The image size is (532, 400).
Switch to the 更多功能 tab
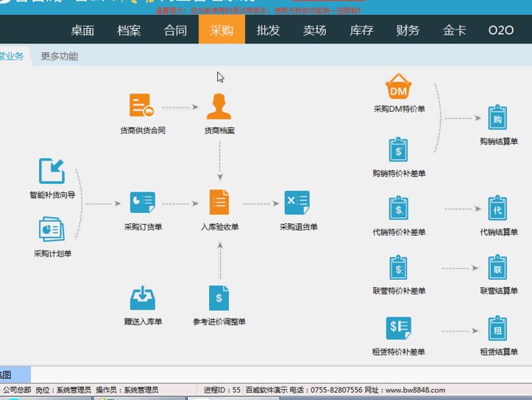pos(59,56)
